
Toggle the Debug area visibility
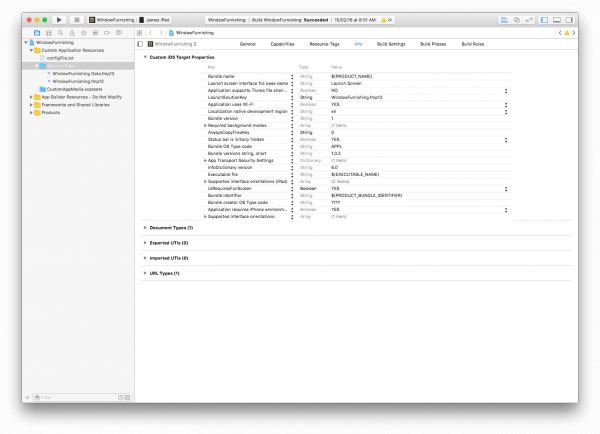(x=557, y=20)
